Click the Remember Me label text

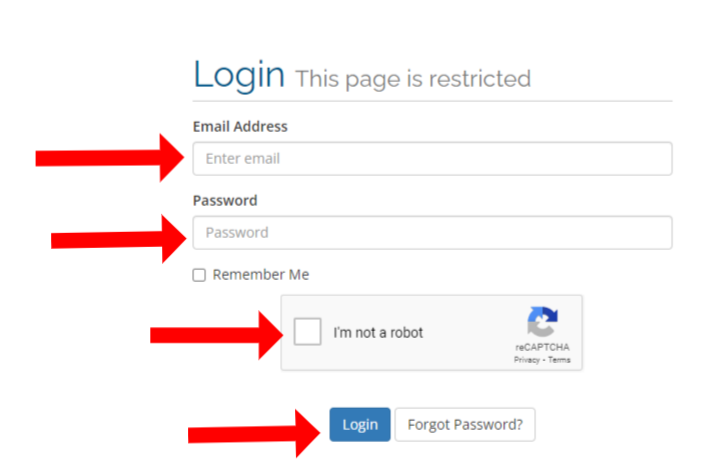[x=261, y=275]
